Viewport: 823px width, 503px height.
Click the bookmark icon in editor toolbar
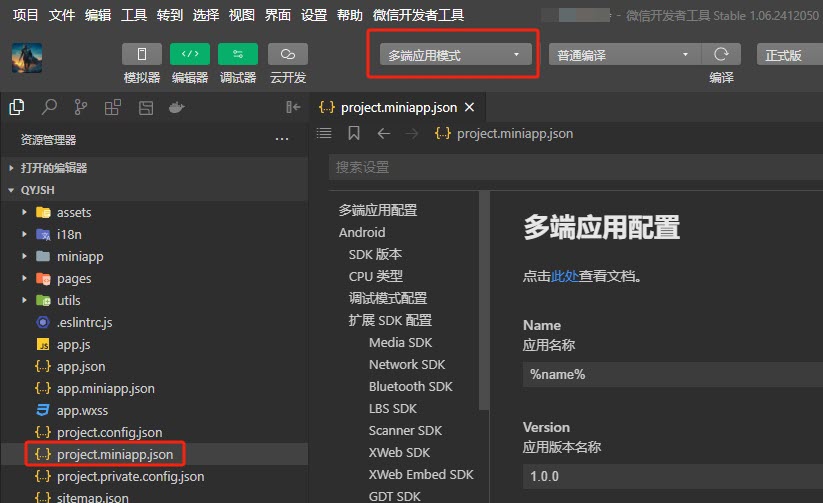pyautogui.click(x=354, y=133)
